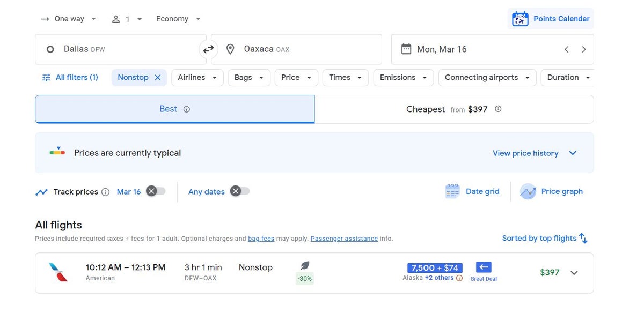Select the Best tab
The height and width of the screenshot is (313, 644).
coord(174,109)
